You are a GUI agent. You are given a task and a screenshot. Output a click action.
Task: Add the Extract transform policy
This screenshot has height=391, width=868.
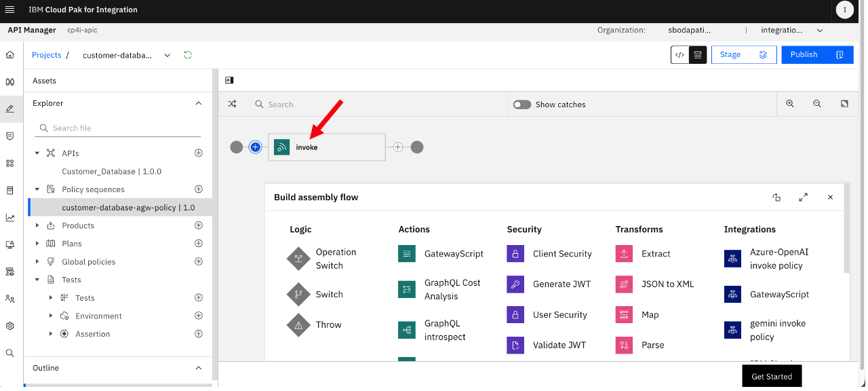click(643, 254)
